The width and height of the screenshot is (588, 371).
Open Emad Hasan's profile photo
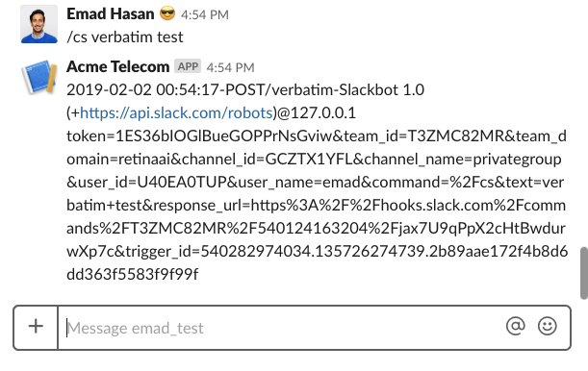coord(39,24)
